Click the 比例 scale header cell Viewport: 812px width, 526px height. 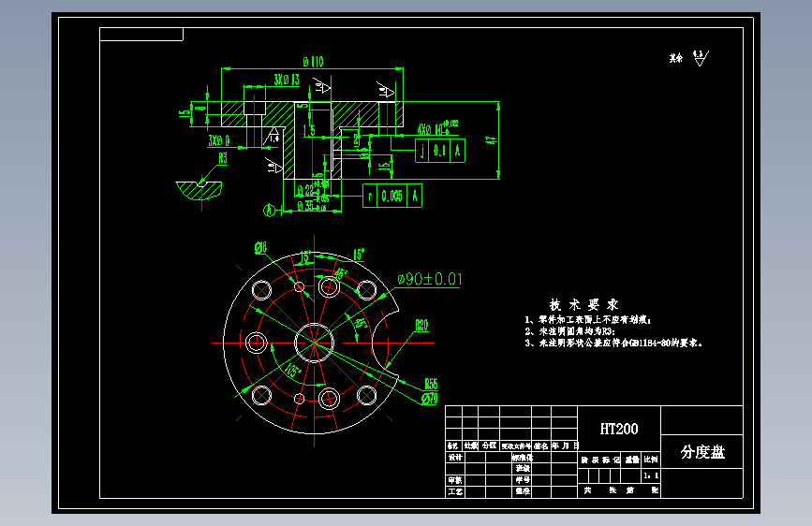pyautogui.click(x=651, y=460)
